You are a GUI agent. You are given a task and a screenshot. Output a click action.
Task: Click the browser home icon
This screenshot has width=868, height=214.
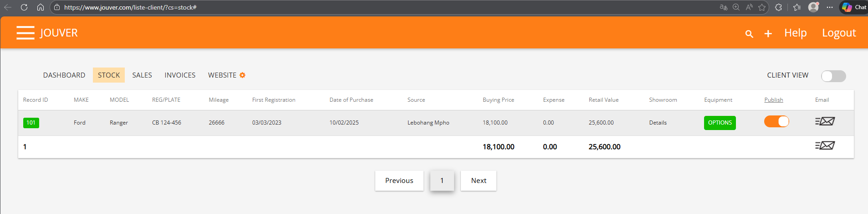(41, 7)
